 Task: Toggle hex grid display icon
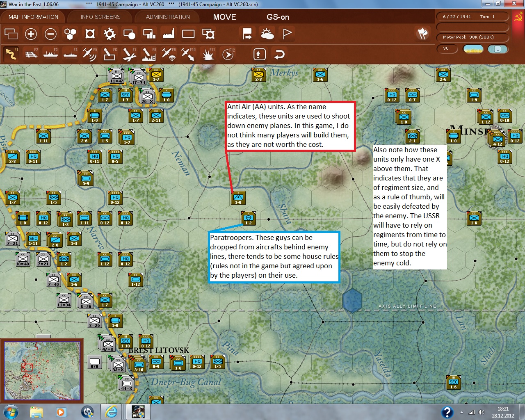pos(70,34)
